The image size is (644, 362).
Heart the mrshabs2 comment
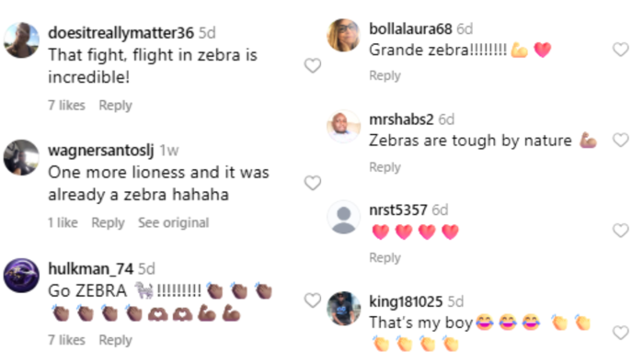(x=621, y=141)
